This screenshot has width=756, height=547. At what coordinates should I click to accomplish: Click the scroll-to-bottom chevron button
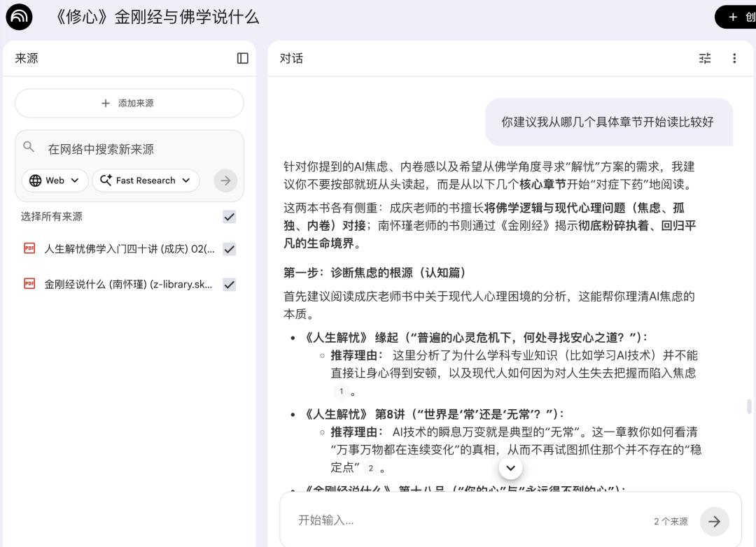click(511, 468)
